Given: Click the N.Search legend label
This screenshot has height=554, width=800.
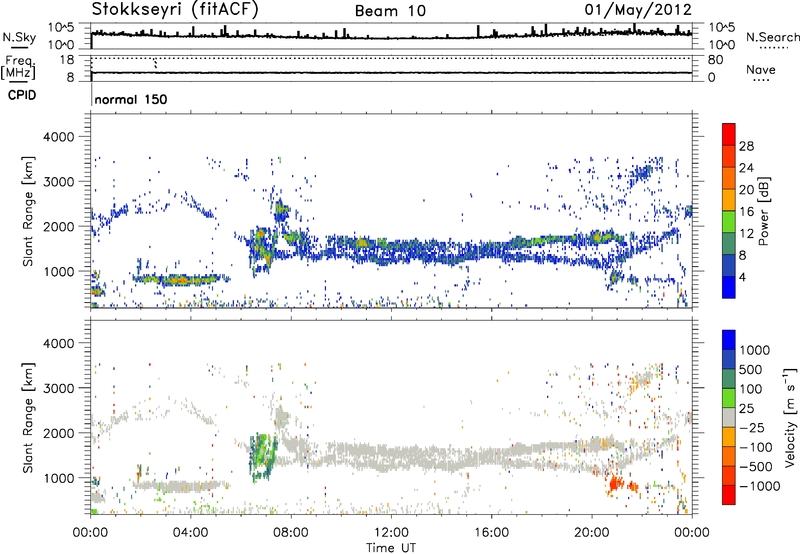Looking at the screenshot, I should pyautogui.click(x=772, y=37).
